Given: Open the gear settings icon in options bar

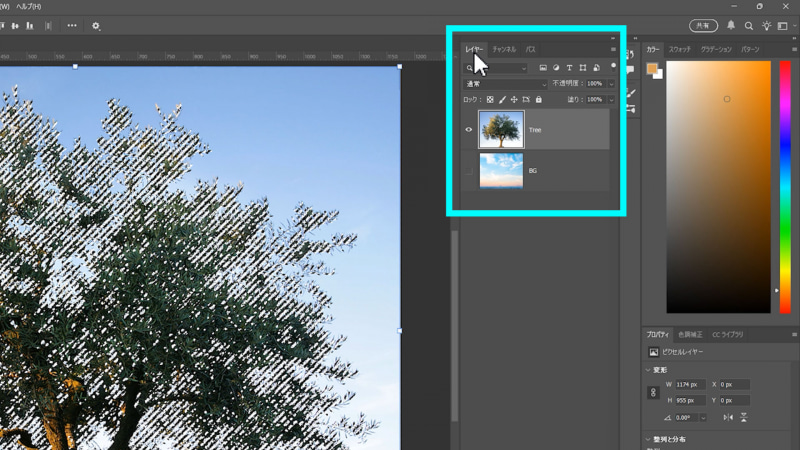Looking at the screenshot, I should click(x=96, y=26).
